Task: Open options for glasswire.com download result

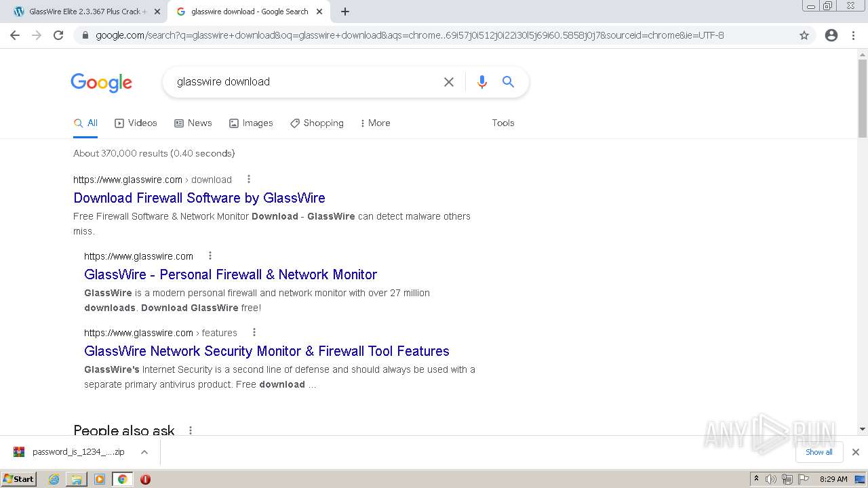Action: 249,180
